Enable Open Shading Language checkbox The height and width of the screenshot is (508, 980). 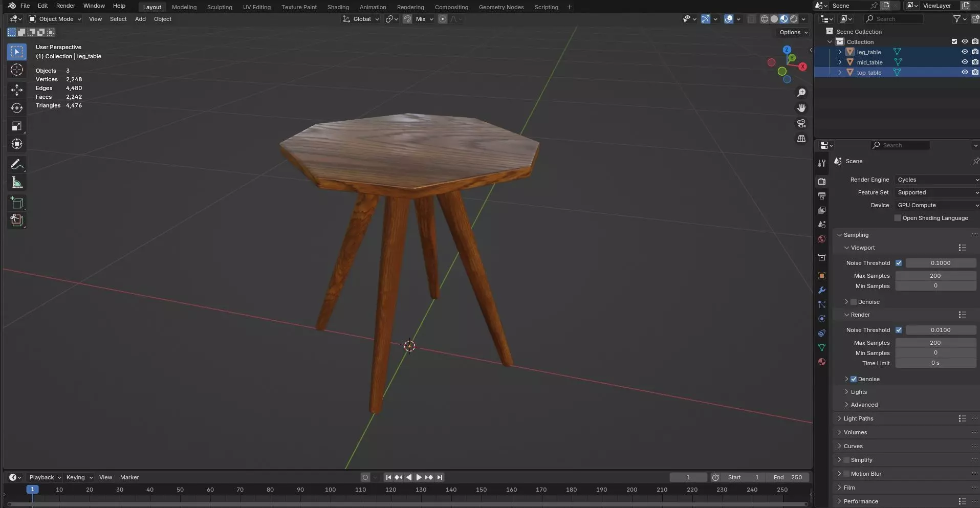click(x=898, y=218)
